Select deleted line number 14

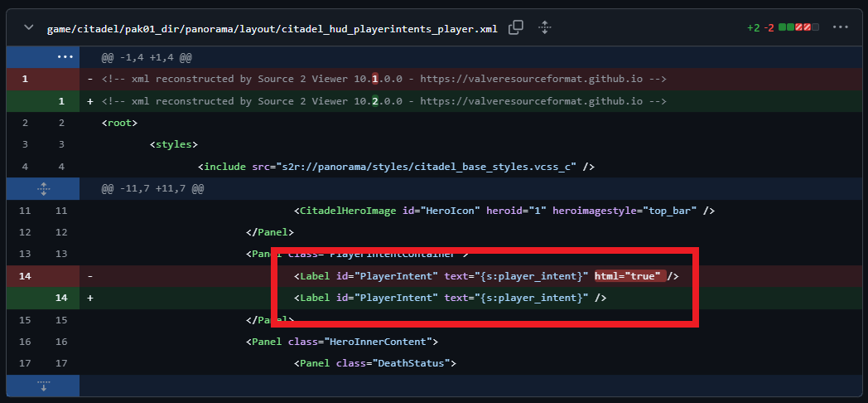26,275
